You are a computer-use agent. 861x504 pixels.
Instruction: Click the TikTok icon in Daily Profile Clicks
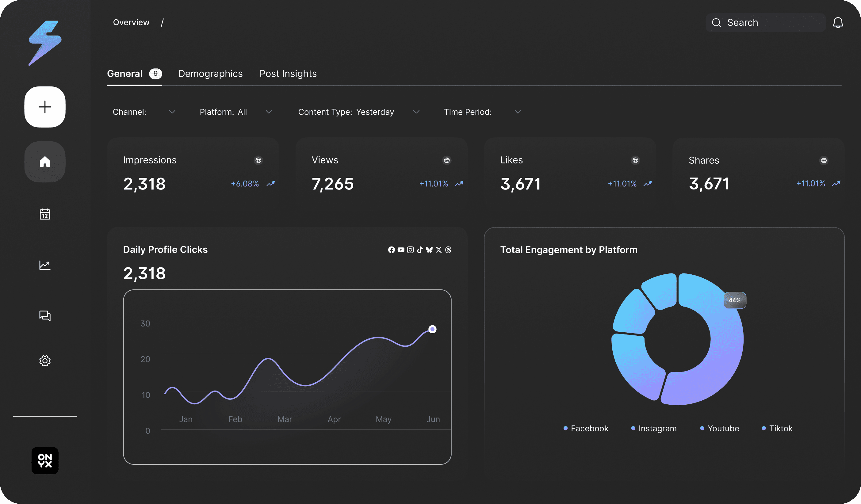(x=419, y=250)
